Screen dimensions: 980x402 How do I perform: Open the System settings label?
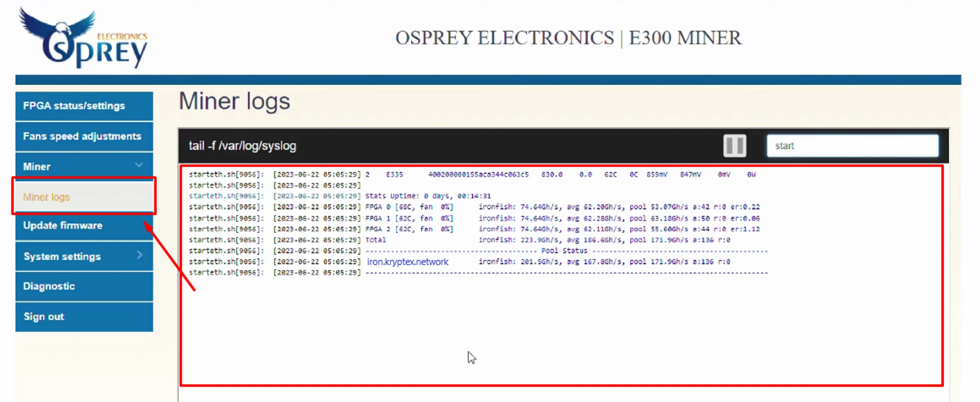click(x=62, y=256)
